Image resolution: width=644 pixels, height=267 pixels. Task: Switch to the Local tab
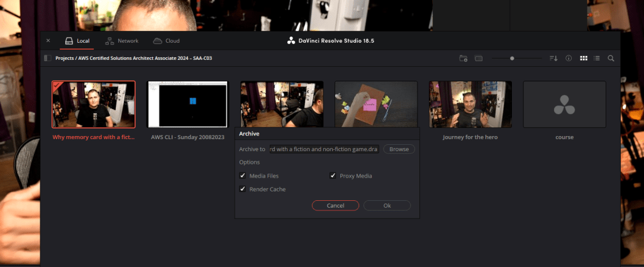(77, 41)
